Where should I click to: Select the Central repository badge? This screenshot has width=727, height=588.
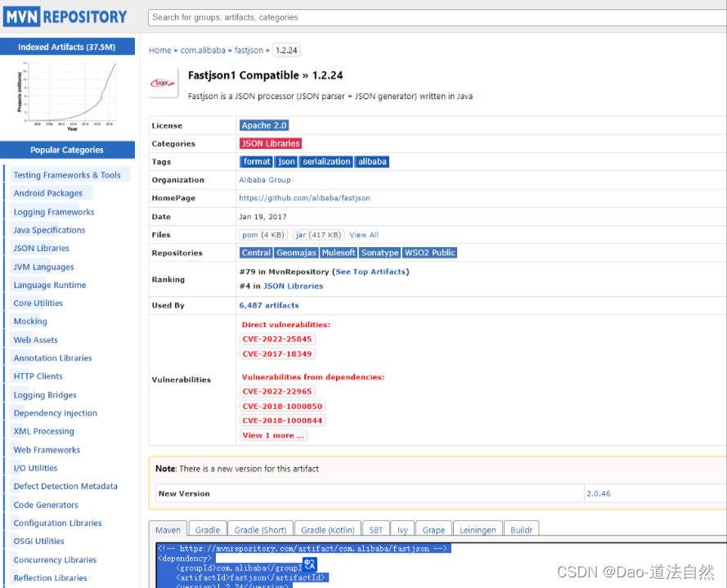(255, 253)
